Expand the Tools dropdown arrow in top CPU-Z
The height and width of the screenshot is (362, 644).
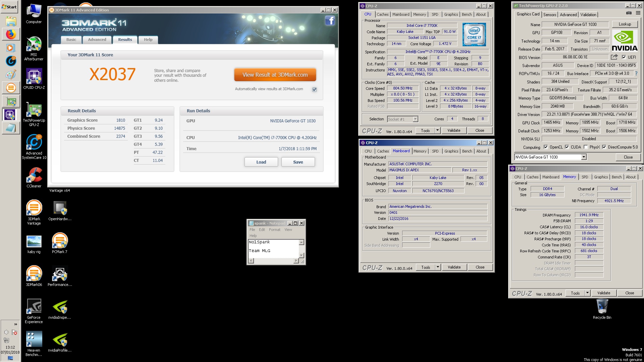tap(437, 130)
